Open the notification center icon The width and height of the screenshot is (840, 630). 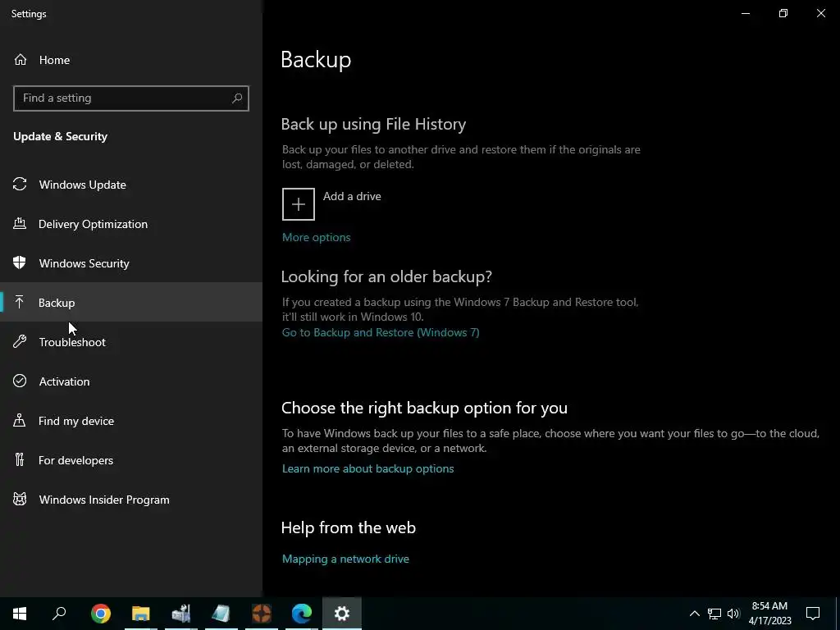(x=813, y=614)
